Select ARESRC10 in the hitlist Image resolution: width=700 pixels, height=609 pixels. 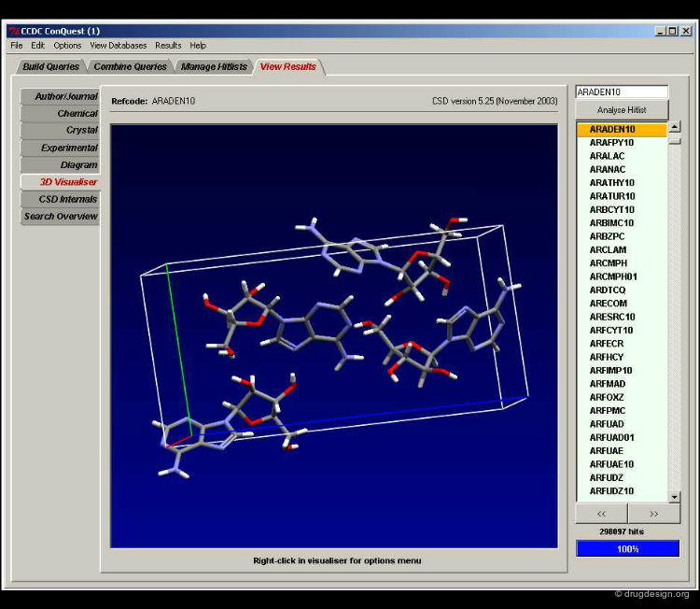click(x=622, y=317)
